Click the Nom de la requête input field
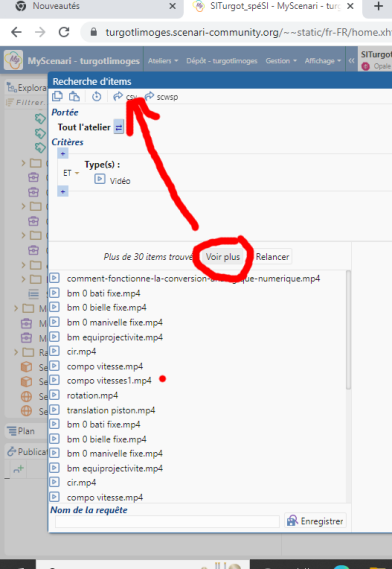This screenshot has width=392, height=569. point(167,521)
